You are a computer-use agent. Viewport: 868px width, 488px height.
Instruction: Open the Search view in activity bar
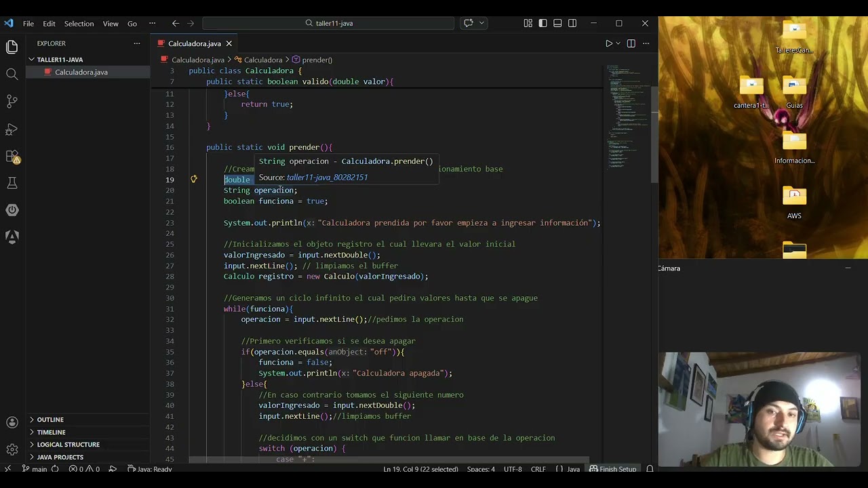pyautogui.click(x=12, y=74)
